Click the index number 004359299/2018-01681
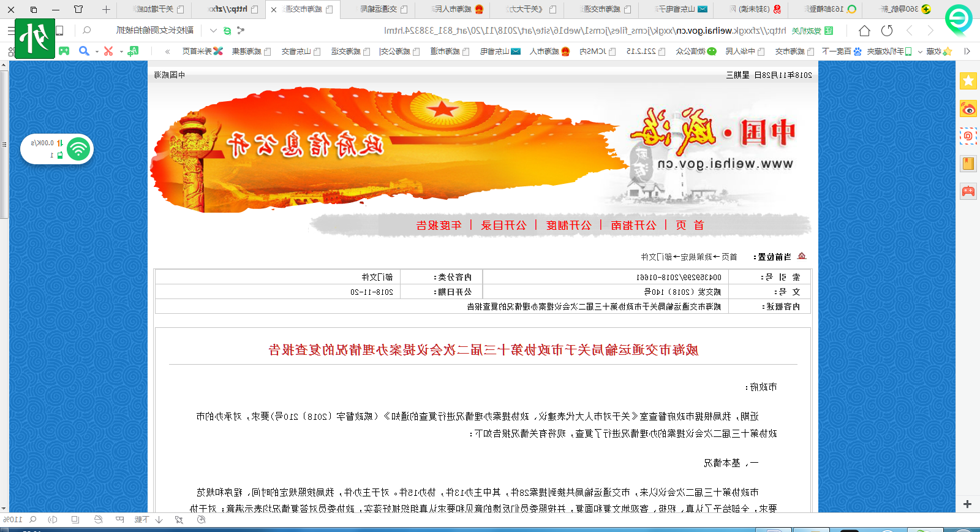This screenshot has height=532, width=980. (679, 278)
